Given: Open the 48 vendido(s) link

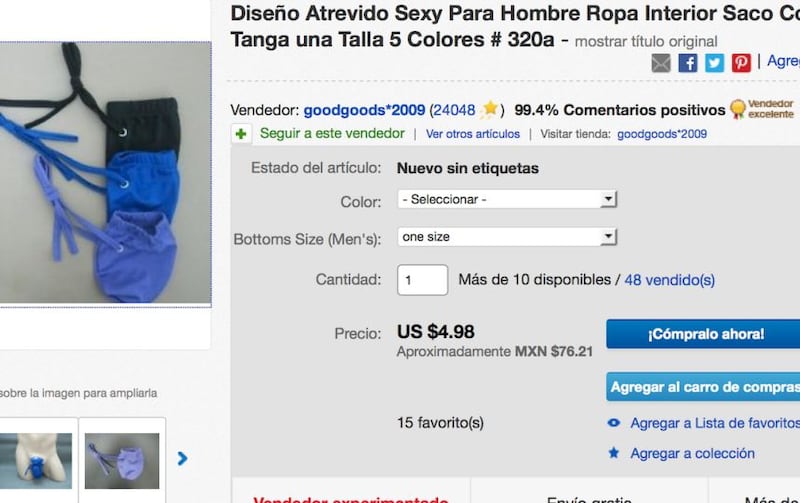Looking at the screenshot, I should pos(669,280).
